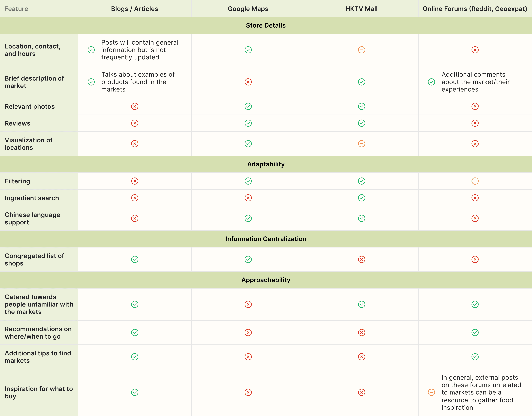Click the green check for HKTV Mall Ingredient search
Image resolution: width=532 pixels, height=416 pixels.
361,198
